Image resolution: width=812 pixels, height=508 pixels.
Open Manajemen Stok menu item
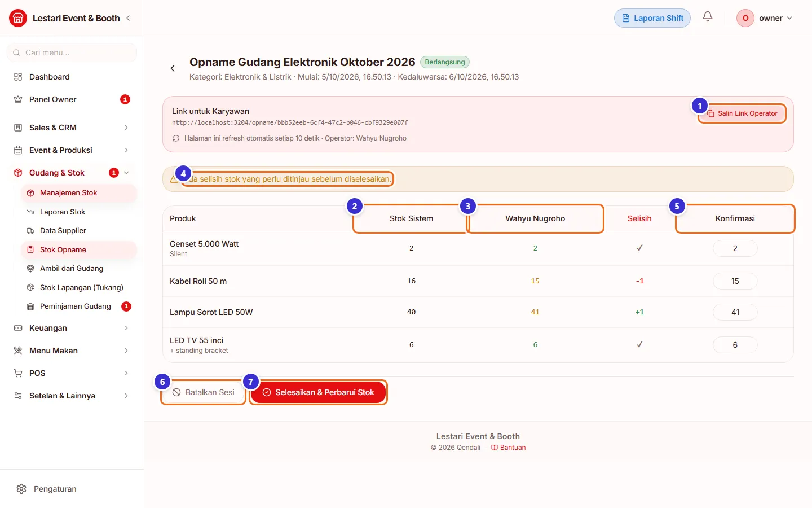coord(79,193)
